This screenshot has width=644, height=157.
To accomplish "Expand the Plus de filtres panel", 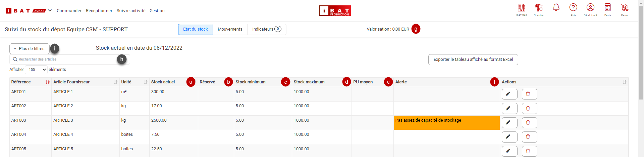I will [x=29, y=49].
